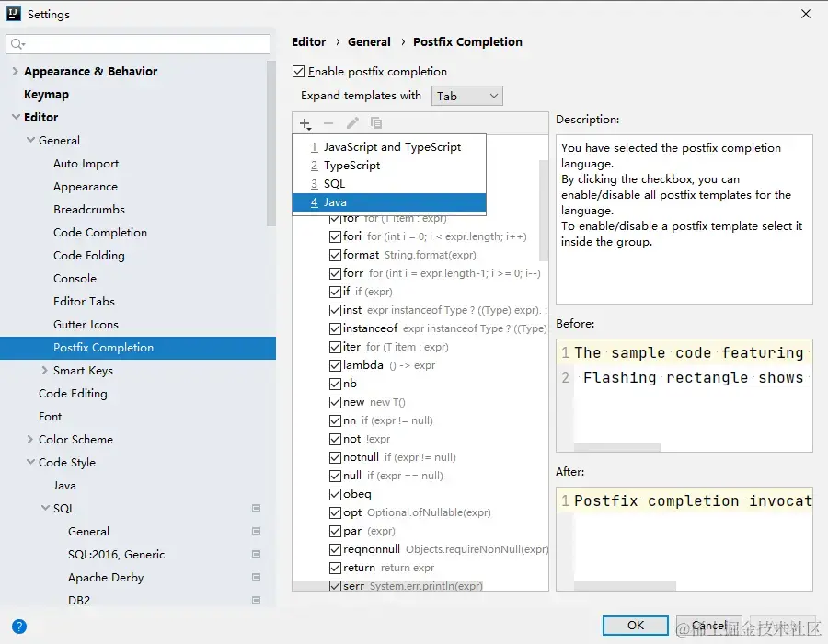Open Code Folding settings
This screenshot has height=644, width=828.
89,256
